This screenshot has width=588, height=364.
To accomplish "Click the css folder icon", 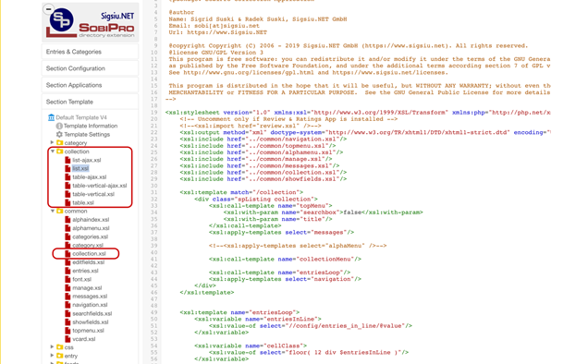I will (59, 347).
